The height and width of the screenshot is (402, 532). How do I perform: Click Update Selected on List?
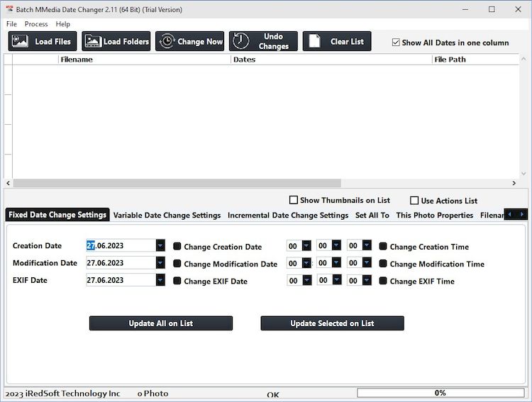pyautogui.click(x=332, y=323)
